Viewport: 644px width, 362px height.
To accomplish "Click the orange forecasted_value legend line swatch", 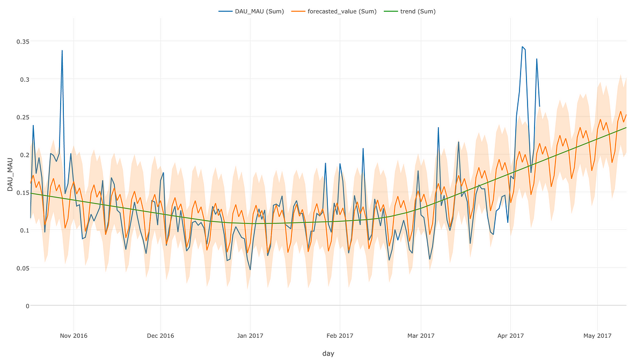I will pos(299,11).
